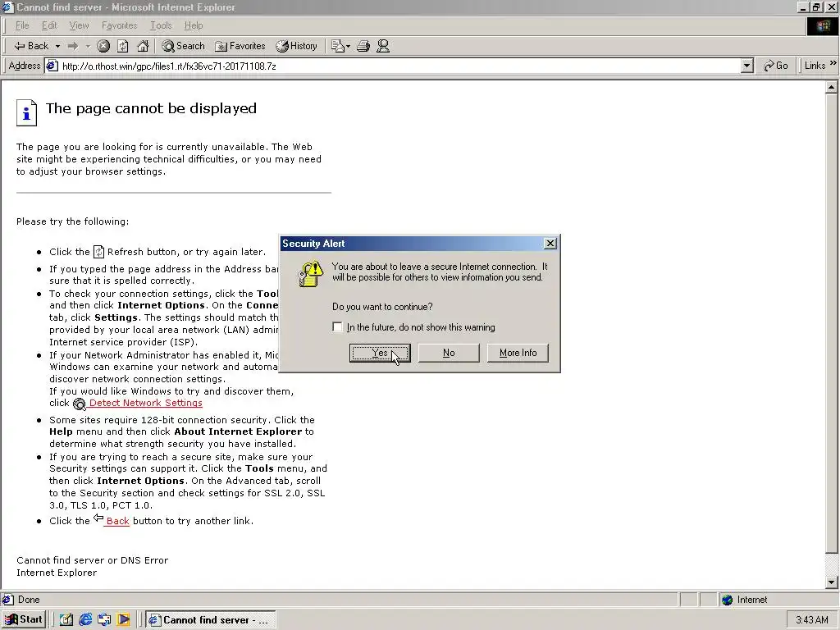Click 'Please try the following:' text
The image size is (840, 630).
tap(72, 221)
